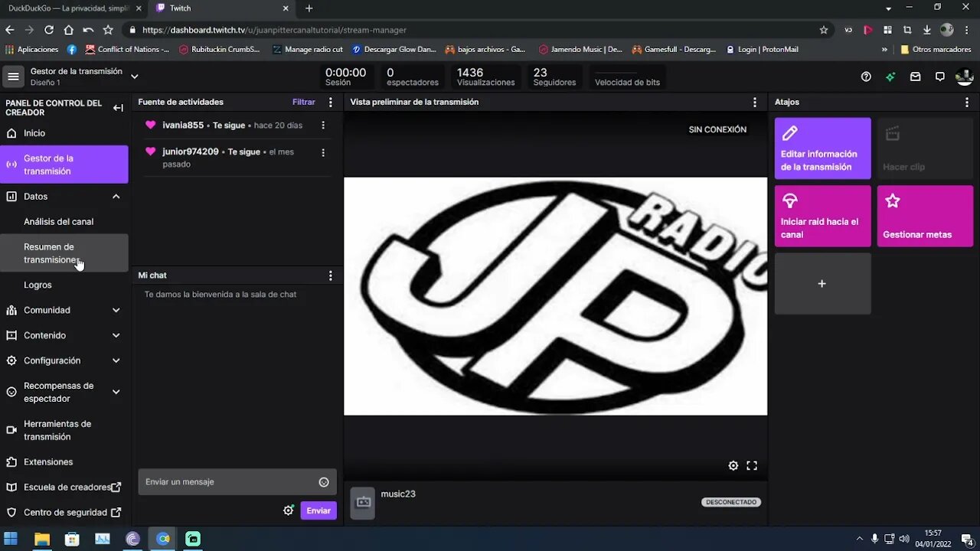980x551 pixels.
Task: Send chat message with Enviar button
Action: 318,510
